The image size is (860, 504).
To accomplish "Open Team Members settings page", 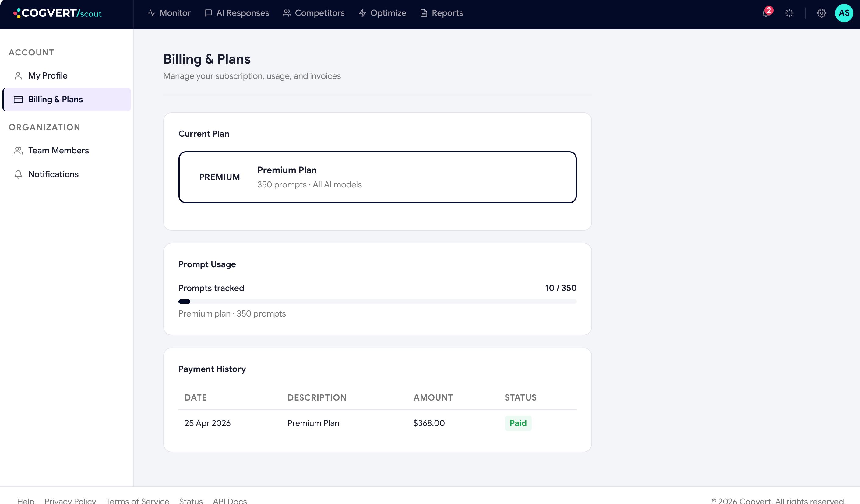I will pos(67,151).
